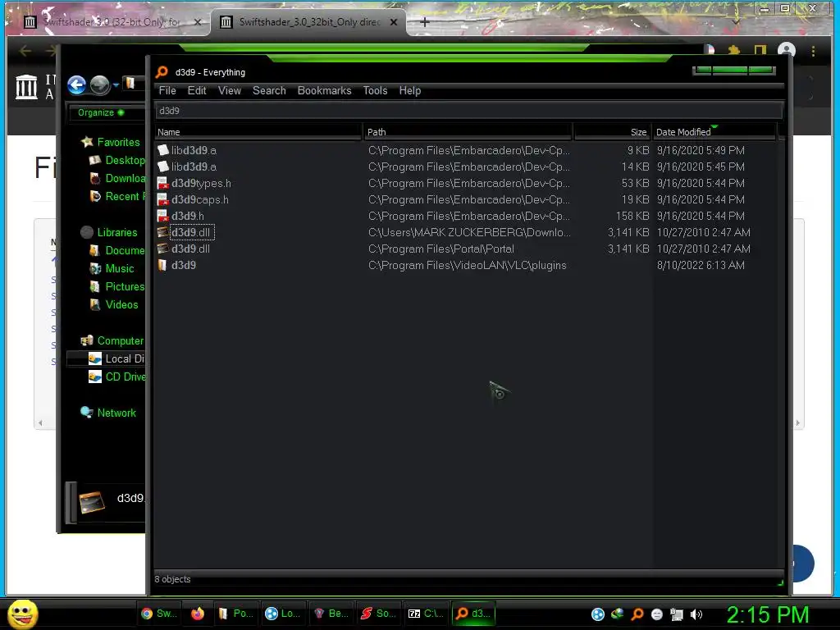The width and height of the screenshot is (840, 630).
Task: Select the d3d9types.h result name
Action: (x=202, y=183)
